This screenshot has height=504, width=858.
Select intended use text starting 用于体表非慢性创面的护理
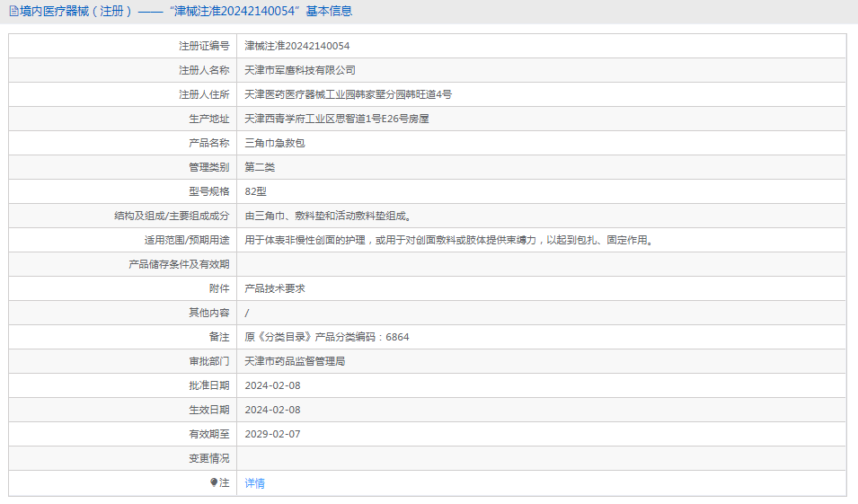(450, 240)
